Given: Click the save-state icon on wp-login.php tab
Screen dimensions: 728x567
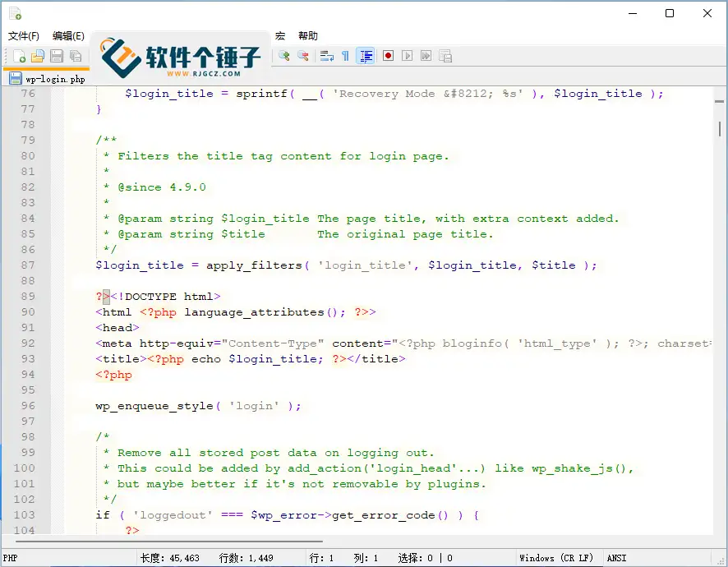Looking at the screenshot, I should 16,79.
